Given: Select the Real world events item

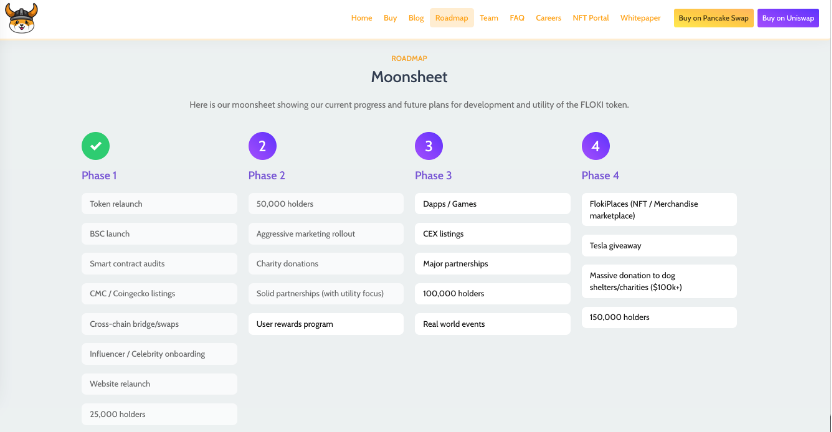Looking at the screenshot, I should (x=492, y=324).
